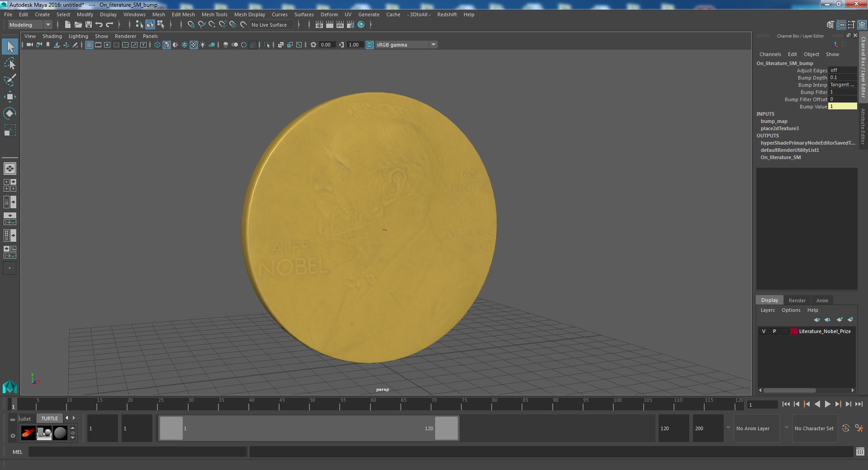Viewport: 868px width, 470px height.
Task: Toggle visibility V of Literature_Nobel_Prize layer
Action: (x=764, y=331)
